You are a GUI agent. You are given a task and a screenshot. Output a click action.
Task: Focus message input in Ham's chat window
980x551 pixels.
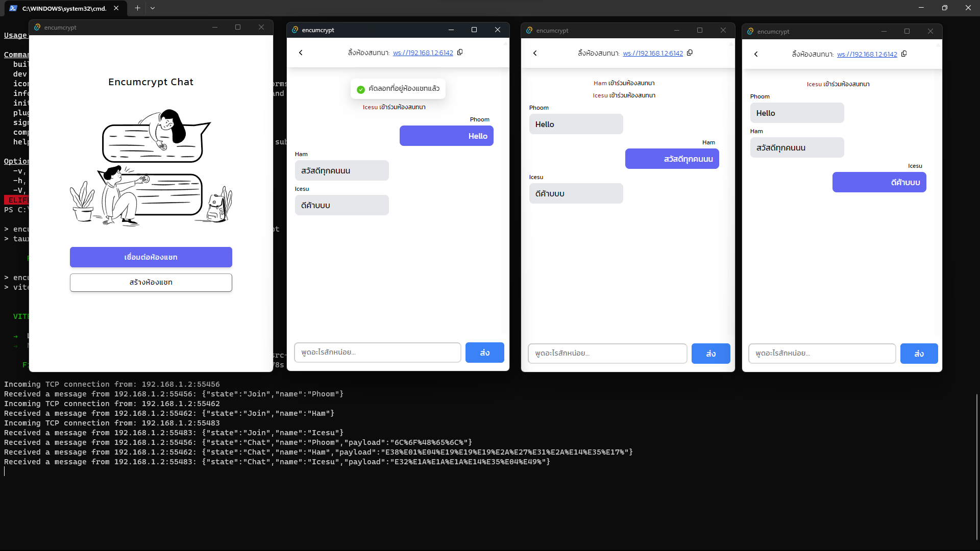point(607,354)
